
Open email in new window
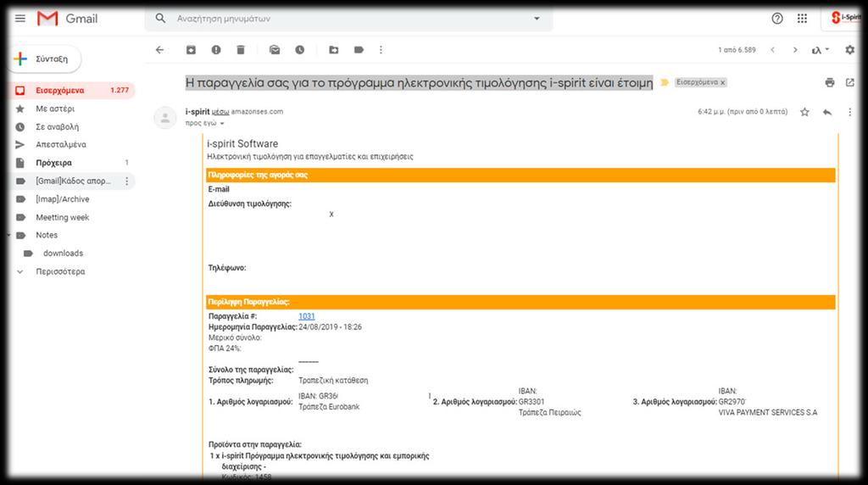click(849, 82)
